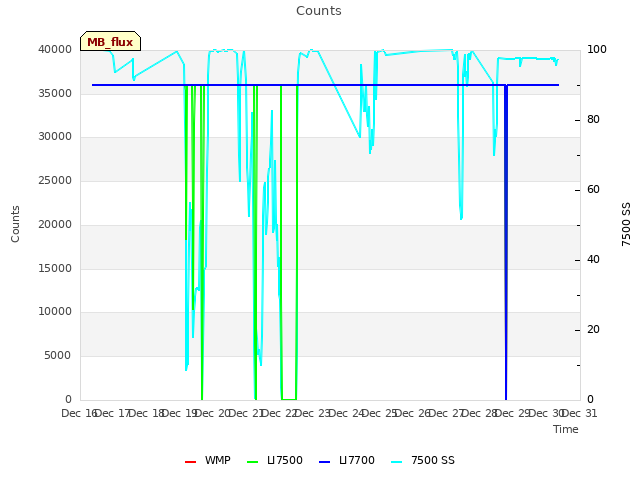Toggle the 7500 SS legend entry
The height and width of the screenshot is (480, 640).
tap(422, 460)
